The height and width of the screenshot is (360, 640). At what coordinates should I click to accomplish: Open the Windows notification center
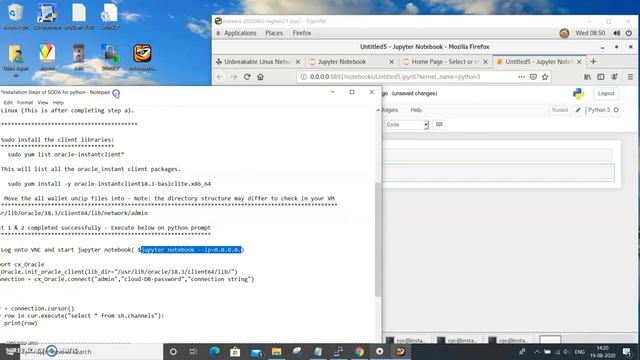pos(627,351)
